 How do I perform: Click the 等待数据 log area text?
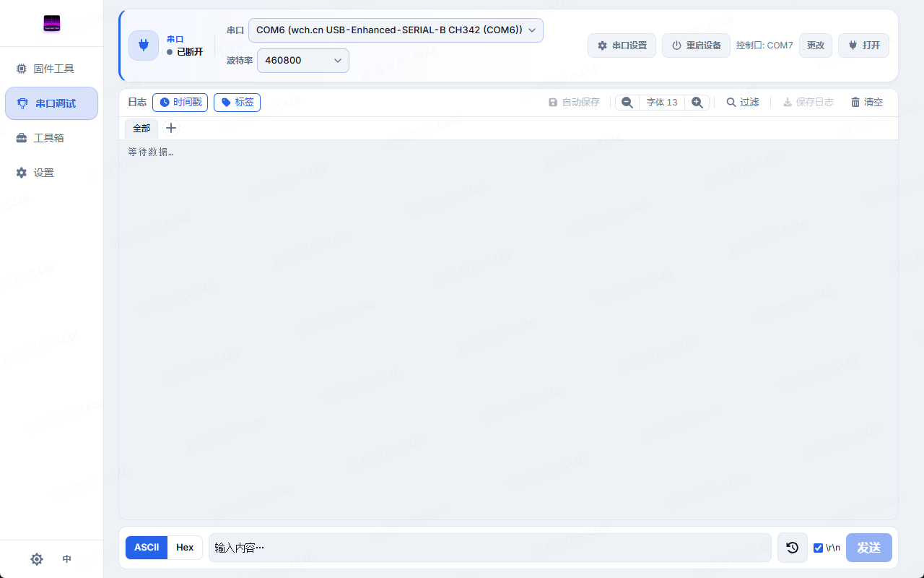[x=151, y=152]
